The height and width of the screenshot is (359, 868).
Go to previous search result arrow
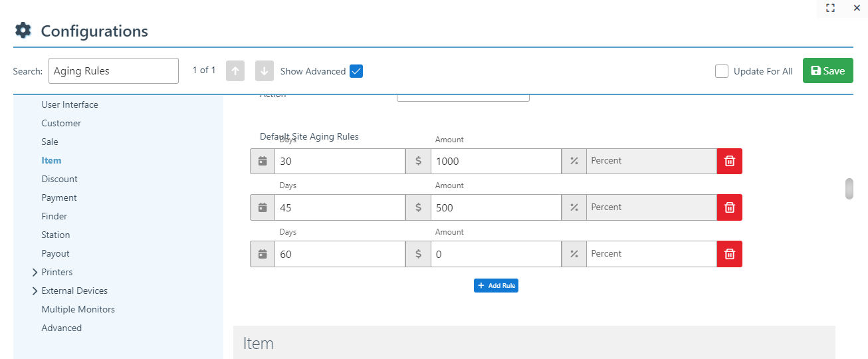[235, 71]
